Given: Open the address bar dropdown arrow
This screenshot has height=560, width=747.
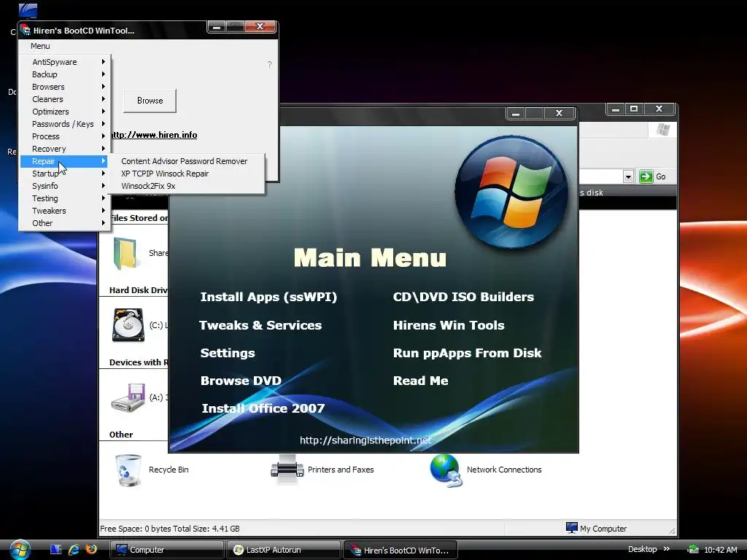Looking at the screenshot, I should click(x=628, y=176).
